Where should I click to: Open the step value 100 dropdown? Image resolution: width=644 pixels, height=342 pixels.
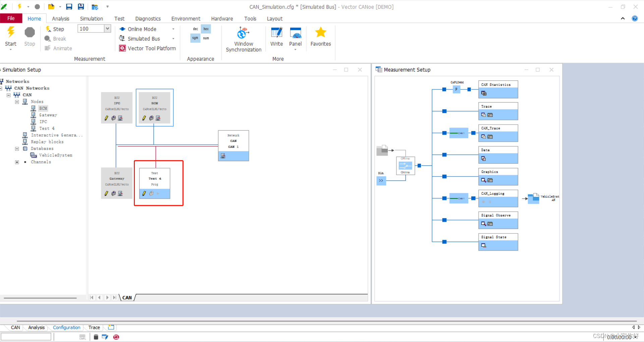tap(107, 29)
